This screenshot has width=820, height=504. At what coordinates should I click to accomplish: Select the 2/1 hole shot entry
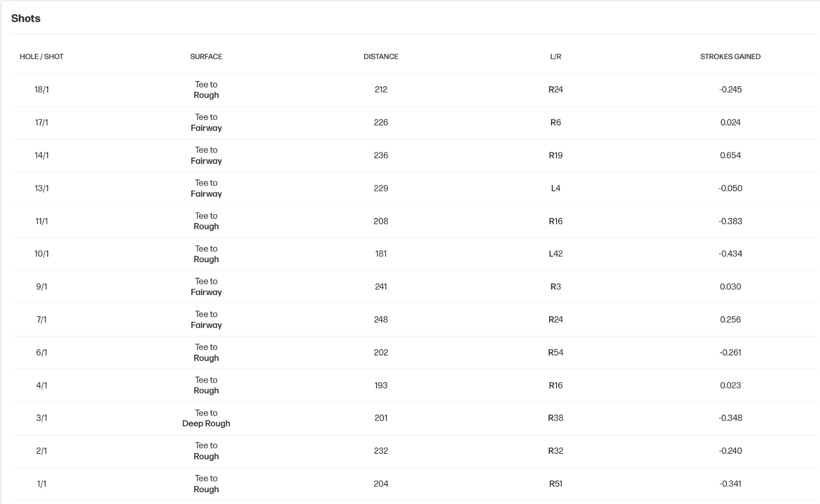42,451
